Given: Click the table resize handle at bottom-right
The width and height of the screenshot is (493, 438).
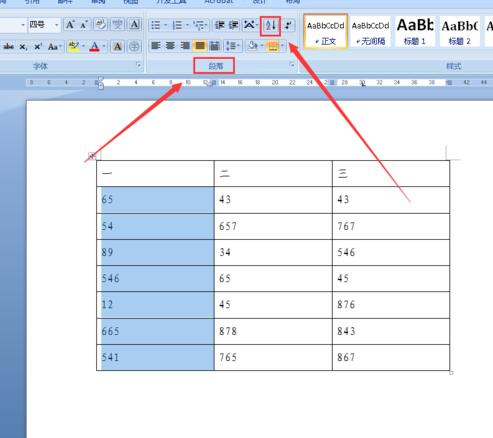Looking at the screenshot, I should [x=451, y=373].
